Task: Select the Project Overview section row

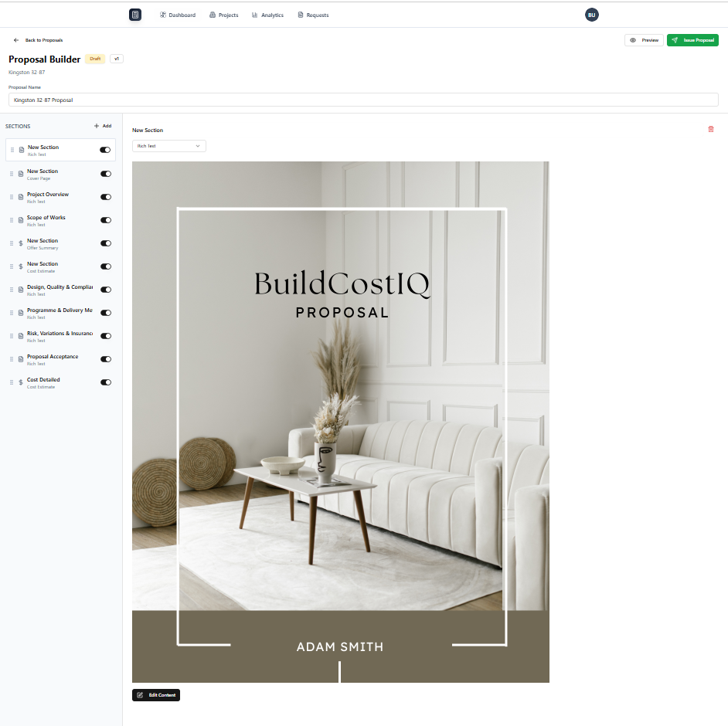Action: tap(60, 197)
